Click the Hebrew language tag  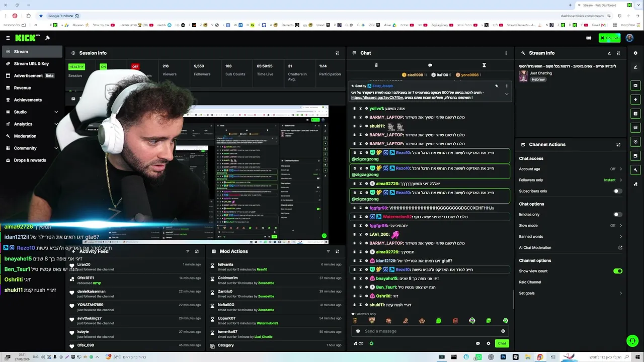coord(538,79)
